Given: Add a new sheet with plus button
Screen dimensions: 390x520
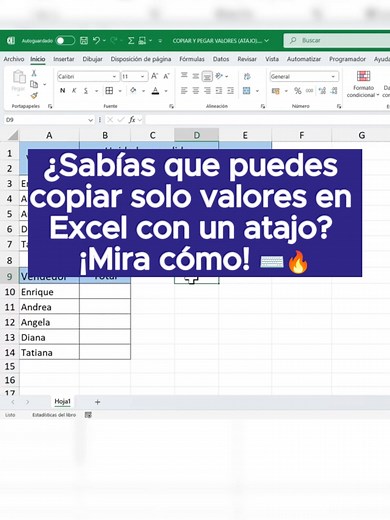Looking at the screenshot, I should point(97,402).
